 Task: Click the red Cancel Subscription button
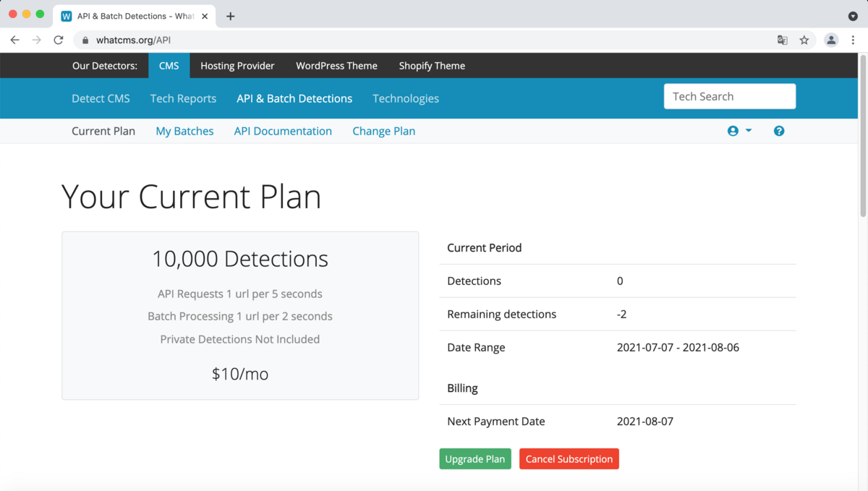[569, 459]
